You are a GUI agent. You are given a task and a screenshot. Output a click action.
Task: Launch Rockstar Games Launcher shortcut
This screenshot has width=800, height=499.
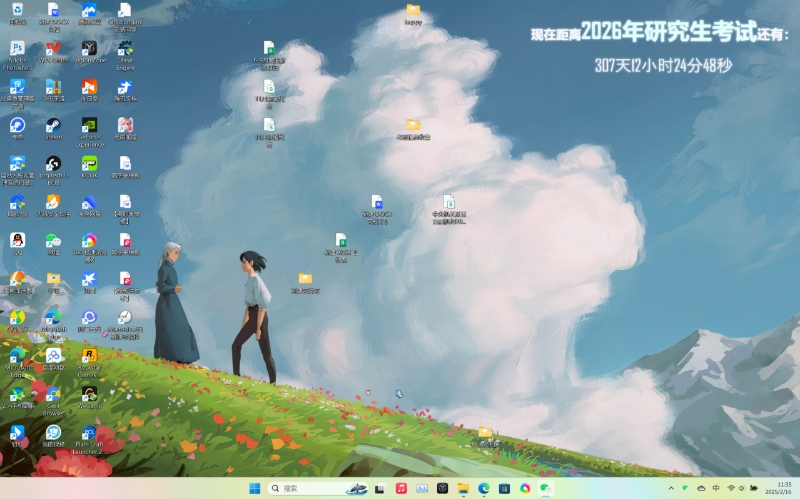click(x=89, y=356)
